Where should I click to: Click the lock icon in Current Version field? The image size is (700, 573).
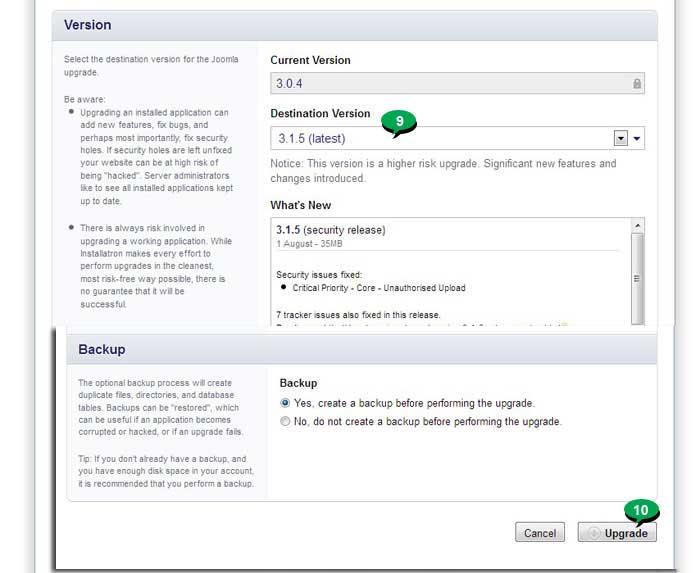pos(637,83)
